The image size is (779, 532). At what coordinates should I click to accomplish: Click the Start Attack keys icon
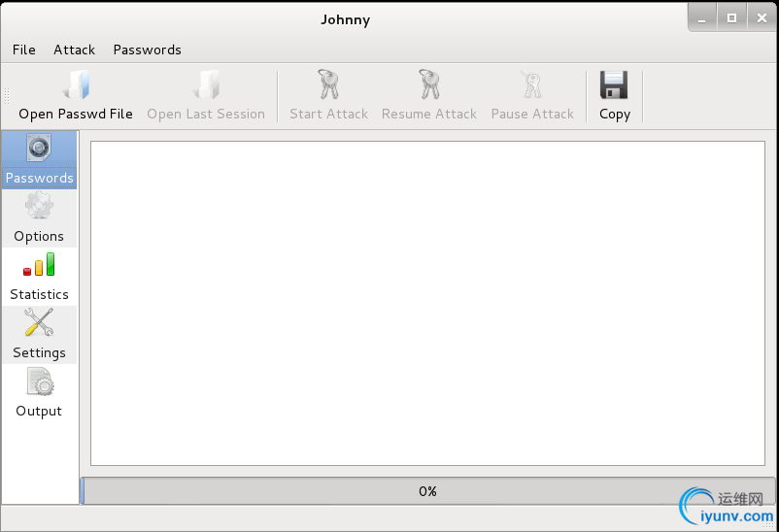pyautogui.click(x=328, y=84)
